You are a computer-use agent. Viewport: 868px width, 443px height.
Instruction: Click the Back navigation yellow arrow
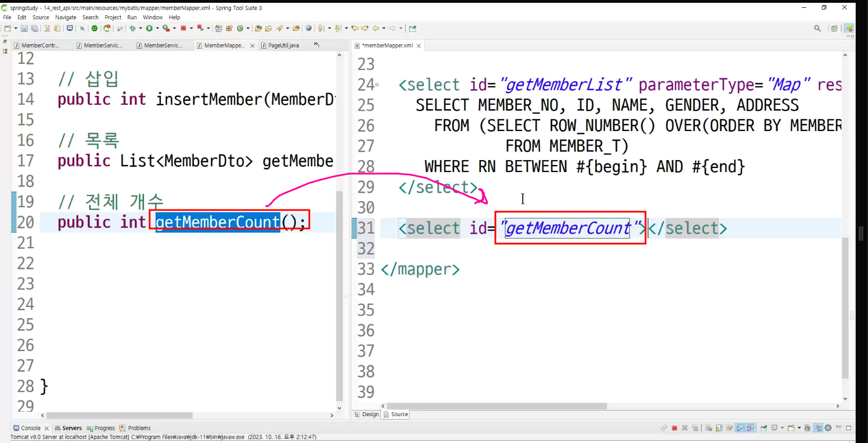(x=375, y=28)
